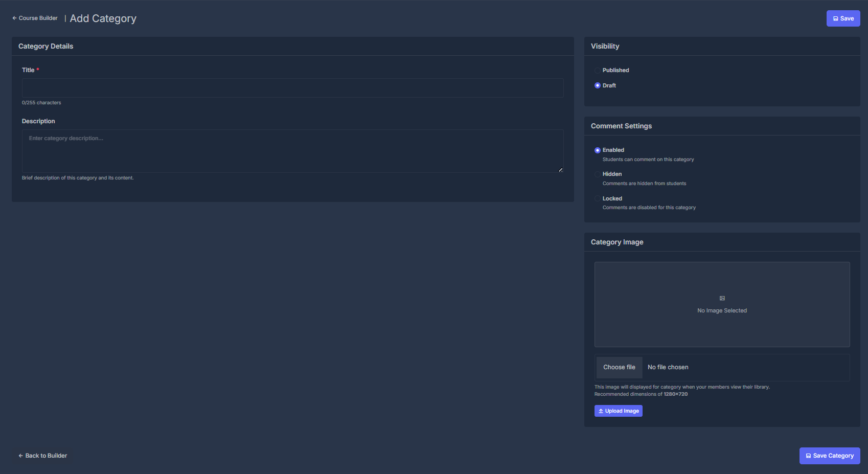Viewport: 868px width, 474px height.
Task: Click the upload icon on Upload Image button
Action: 600,411
